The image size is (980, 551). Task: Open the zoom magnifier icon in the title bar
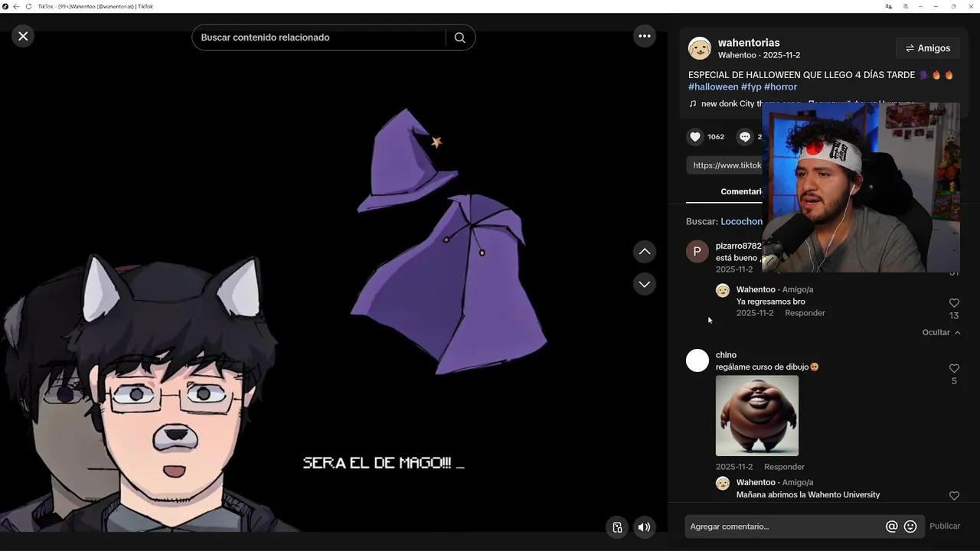(x=906, y=6)
